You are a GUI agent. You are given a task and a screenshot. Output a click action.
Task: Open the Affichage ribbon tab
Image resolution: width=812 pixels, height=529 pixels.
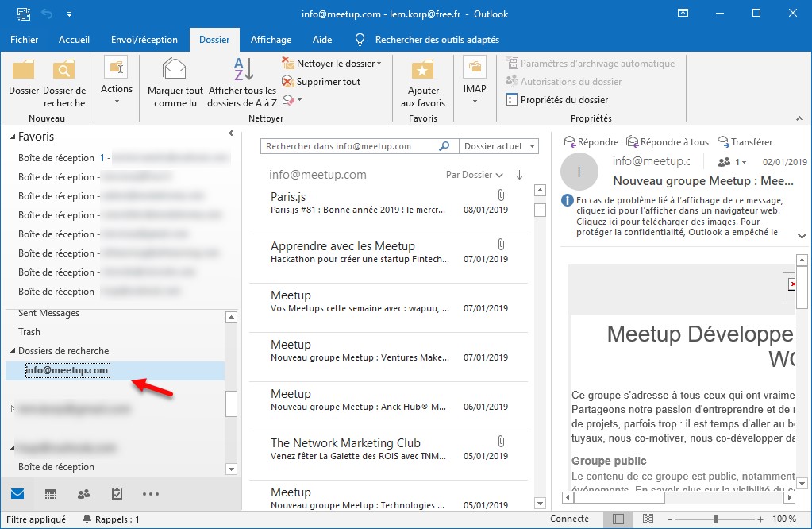pos(271,40)
